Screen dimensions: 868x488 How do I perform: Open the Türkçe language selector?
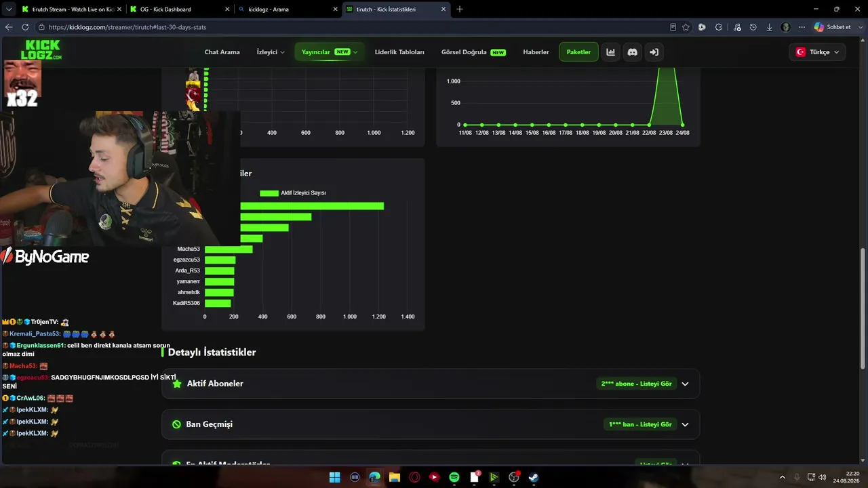817,52
